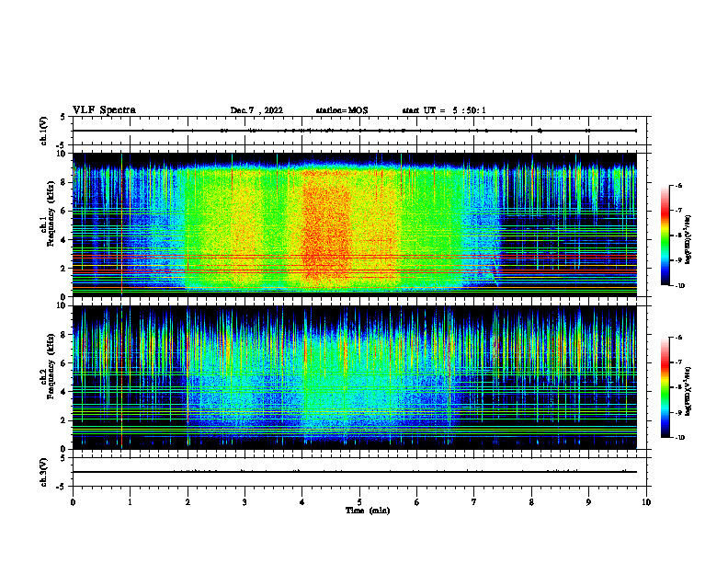Click the ch.1 voltage axis "5" tick
The image size is (728, 563).
coord(63,117)
